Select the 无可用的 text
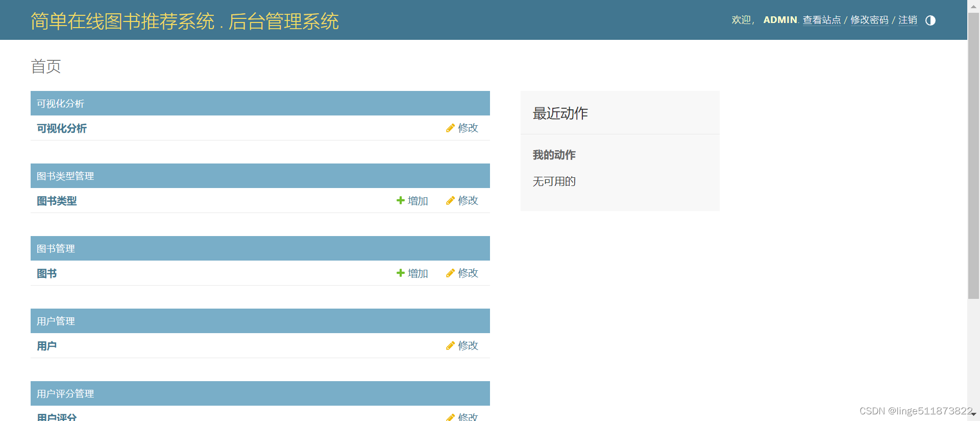The height and width of the screenshot is (421, 980). (x=554, y=181)
